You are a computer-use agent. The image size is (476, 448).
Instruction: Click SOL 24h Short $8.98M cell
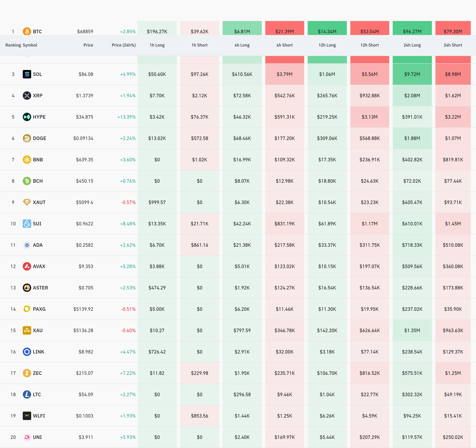(x=453, y=74)
